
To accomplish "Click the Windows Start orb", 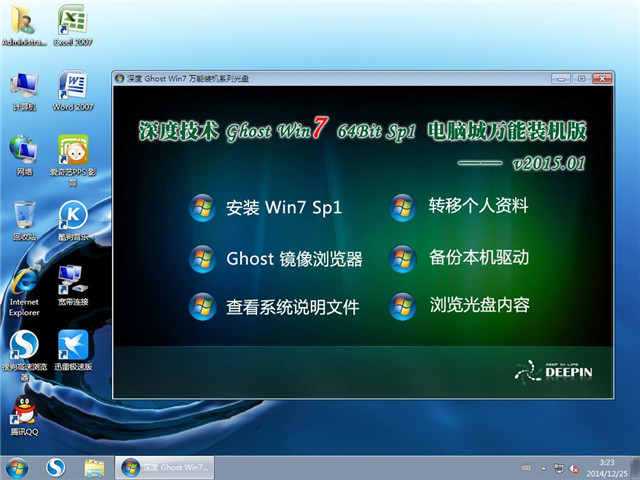I will (17, 468).
